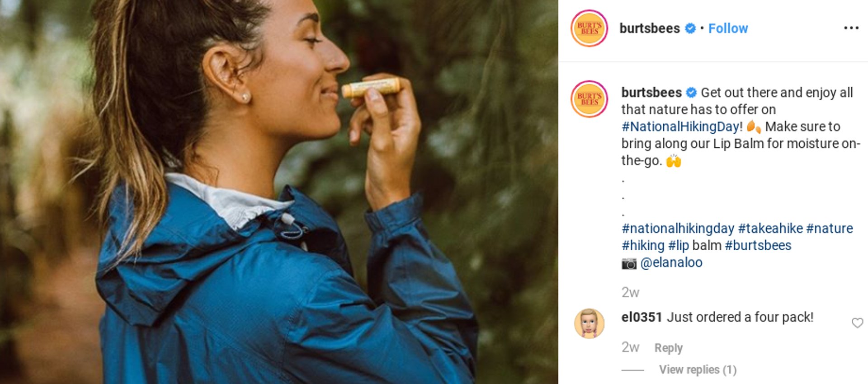Open the #nature hashtag
The height and width of the screenshot is (384, 868).
[830, 228]
